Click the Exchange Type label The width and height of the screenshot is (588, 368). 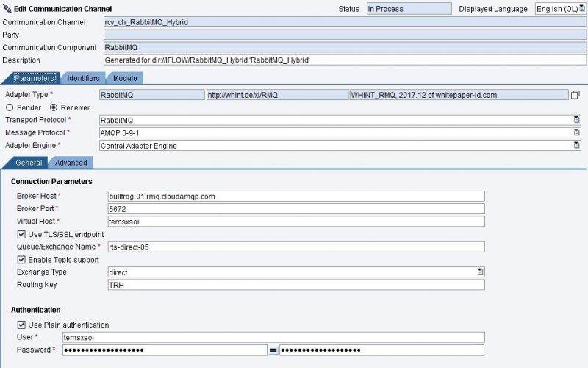point(42,272)
